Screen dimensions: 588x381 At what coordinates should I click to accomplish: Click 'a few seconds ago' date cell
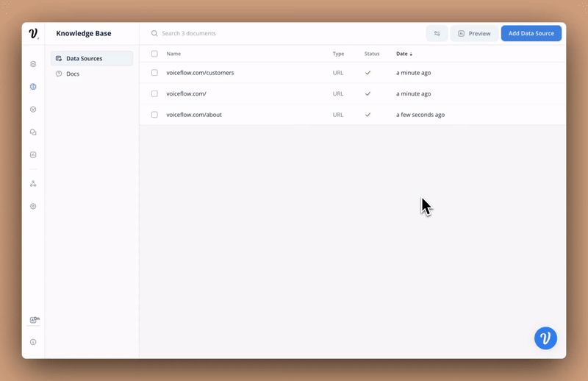click(x=420, y=115)
